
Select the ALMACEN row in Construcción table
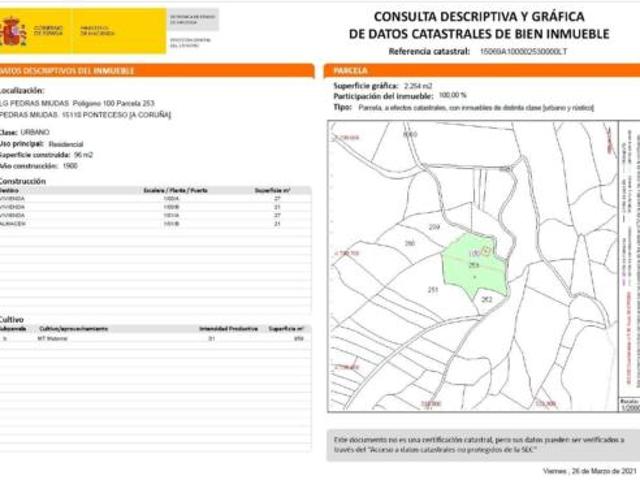coord(155,224)
